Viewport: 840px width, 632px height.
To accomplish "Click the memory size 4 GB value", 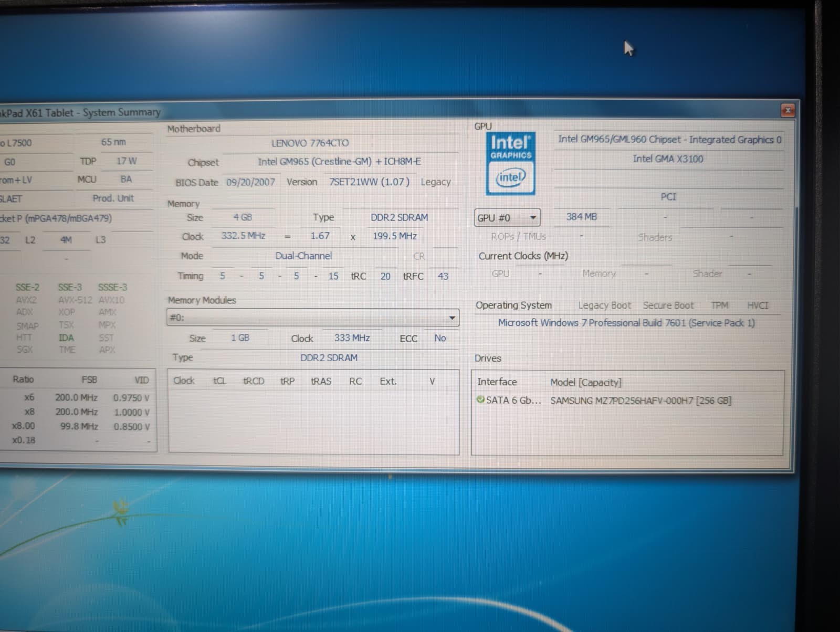I will coord(243,217).
